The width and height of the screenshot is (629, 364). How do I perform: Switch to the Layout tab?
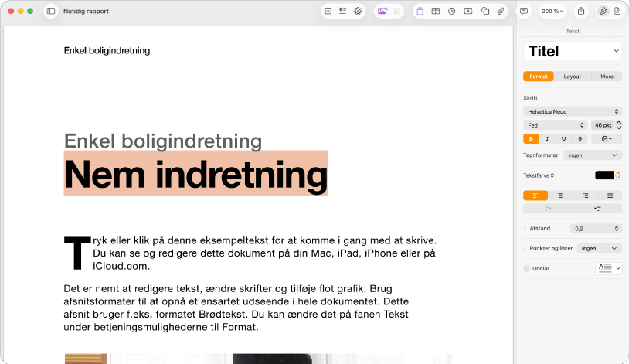(x=572, y=77)
